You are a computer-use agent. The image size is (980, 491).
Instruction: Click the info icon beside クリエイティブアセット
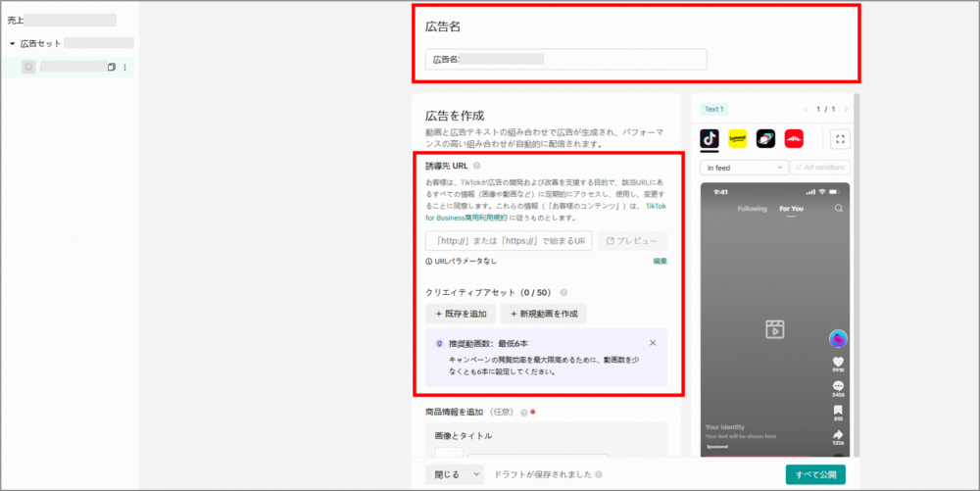563,292
